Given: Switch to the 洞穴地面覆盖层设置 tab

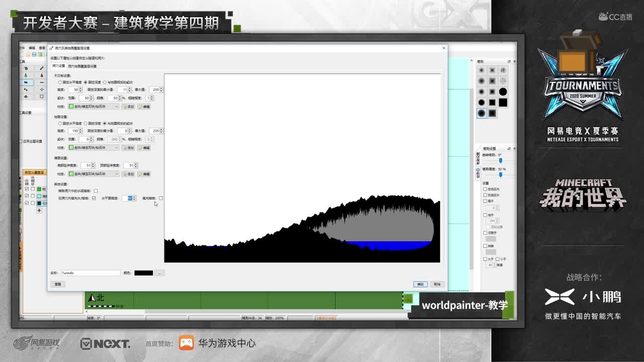Looking at the screenshot, I should (x=82, y=66).
